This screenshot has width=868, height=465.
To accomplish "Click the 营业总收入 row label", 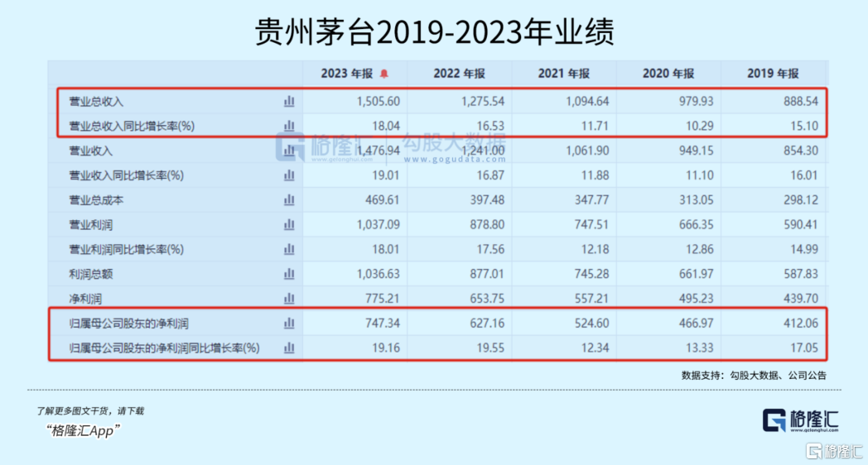I will pos(96,102).
